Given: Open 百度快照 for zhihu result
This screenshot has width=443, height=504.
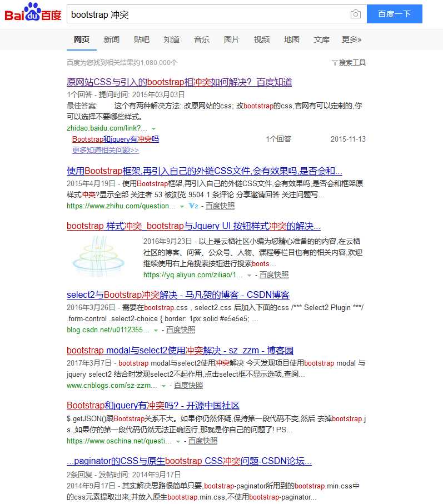Looking at the screenshot, I should 220,206.
